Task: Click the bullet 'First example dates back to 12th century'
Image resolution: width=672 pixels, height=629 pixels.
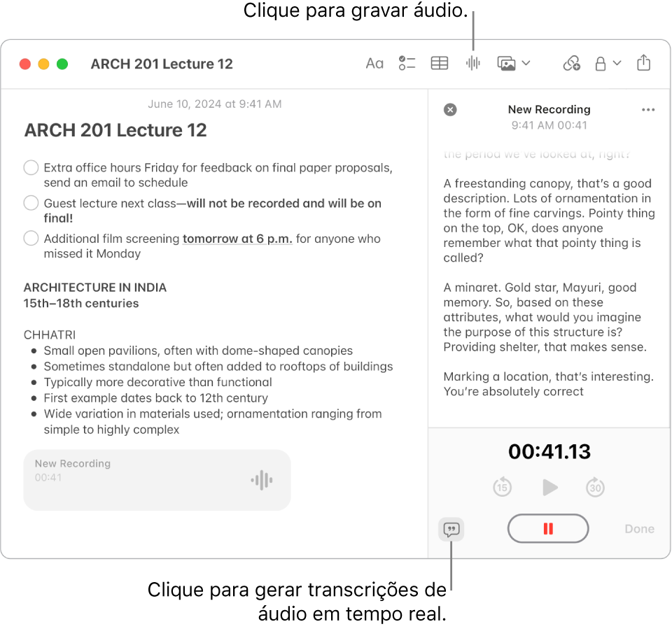Action: point(155,398)
